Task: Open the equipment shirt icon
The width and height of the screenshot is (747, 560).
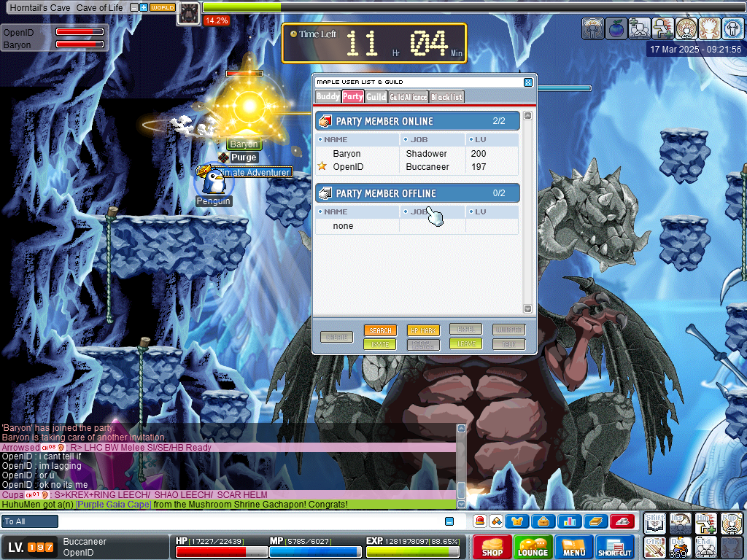Action: point(517,521)
